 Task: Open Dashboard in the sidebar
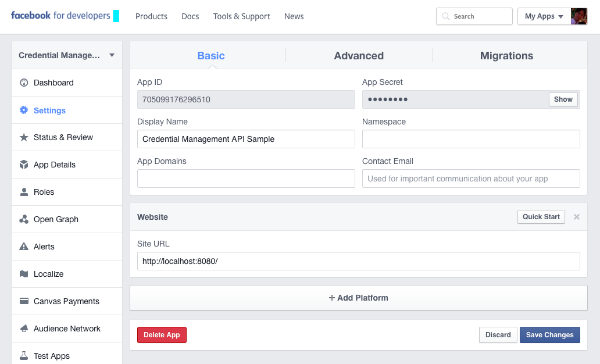tap(67, 83)
